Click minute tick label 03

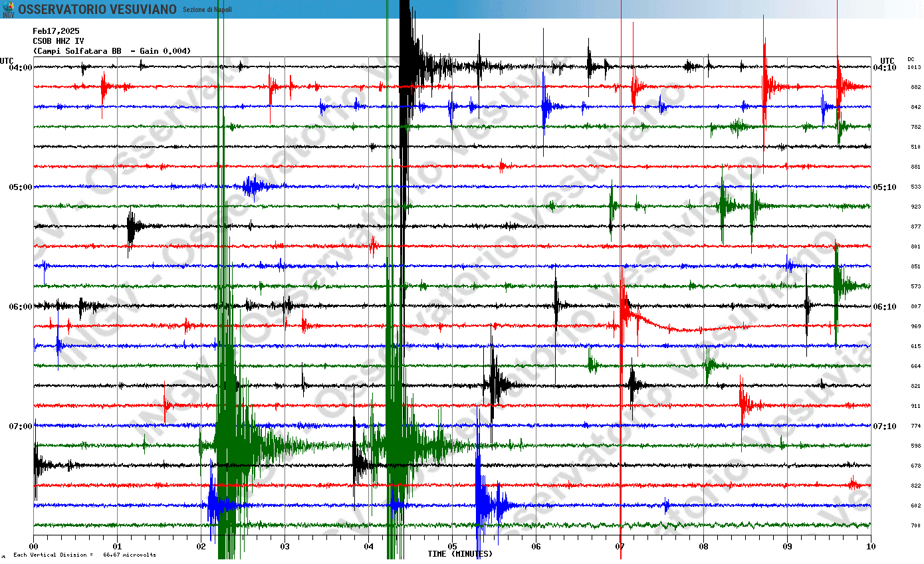pyautogui.click(x=285, y=547)
